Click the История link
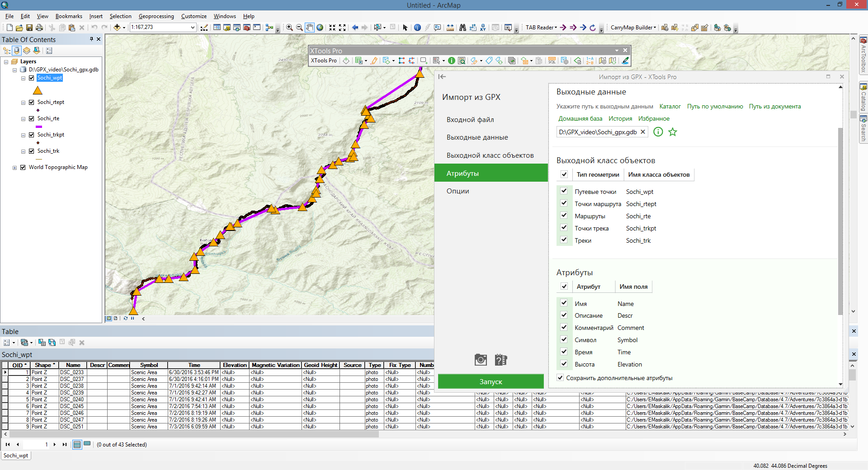The image size is (868, 470). pos(620,119)
